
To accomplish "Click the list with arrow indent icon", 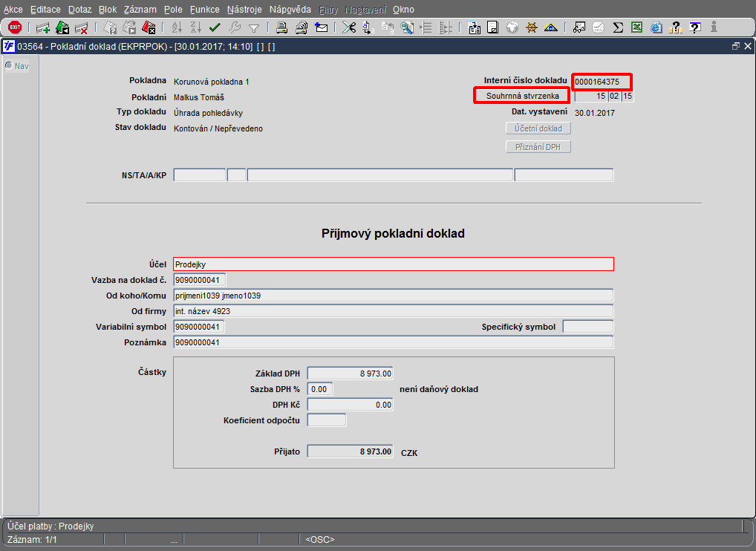I will click(x=426, y=28).
